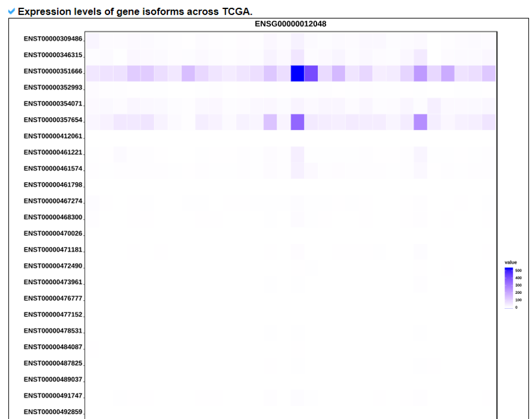
Task: Click the ENST00000472490 transcript label
Action: [53, 266]
